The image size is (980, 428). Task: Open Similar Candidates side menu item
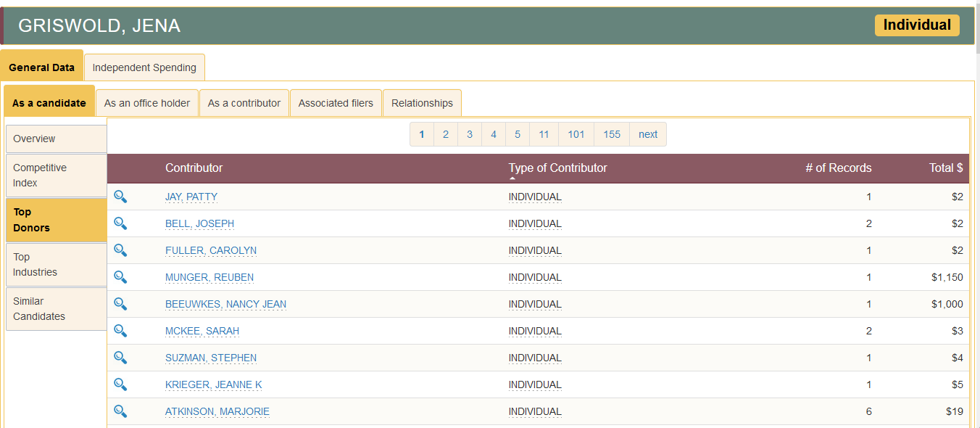click(x=57, y=309)
